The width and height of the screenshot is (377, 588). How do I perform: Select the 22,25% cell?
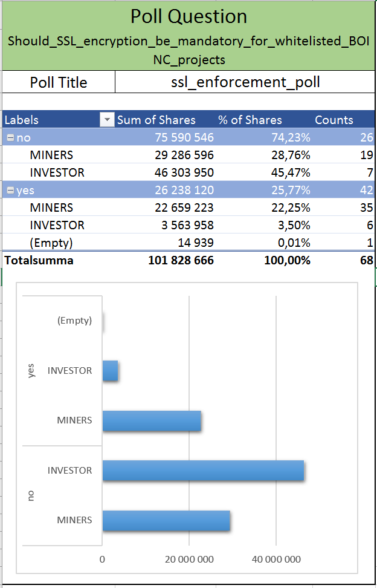click(291, 207)
